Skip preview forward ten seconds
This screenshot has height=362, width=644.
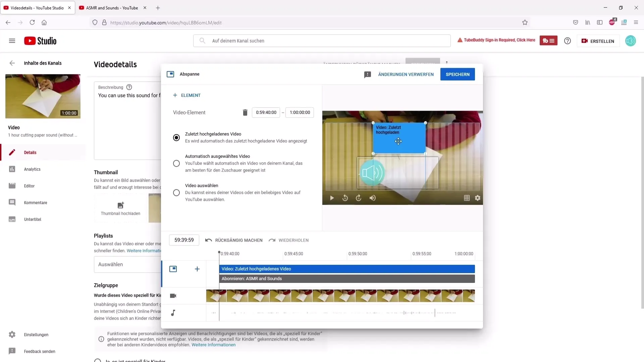click(x=359, y=198)
